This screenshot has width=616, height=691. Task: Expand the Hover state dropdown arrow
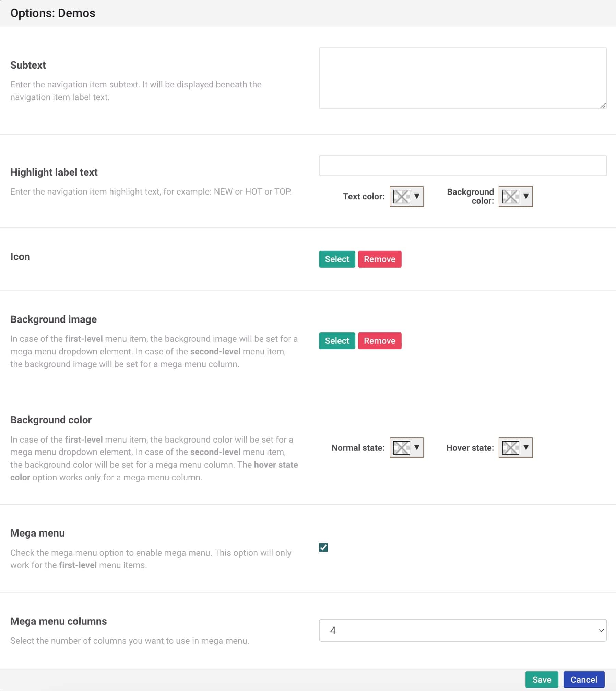[526, 447]
